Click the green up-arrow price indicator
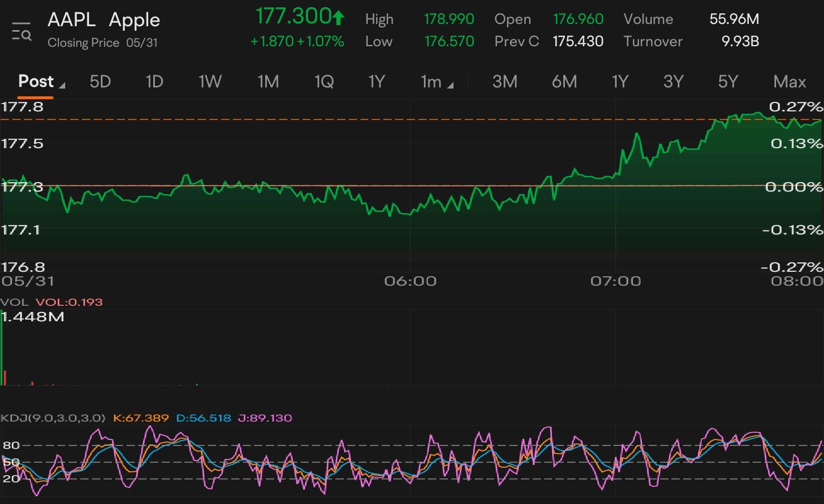 coord(339,18)
